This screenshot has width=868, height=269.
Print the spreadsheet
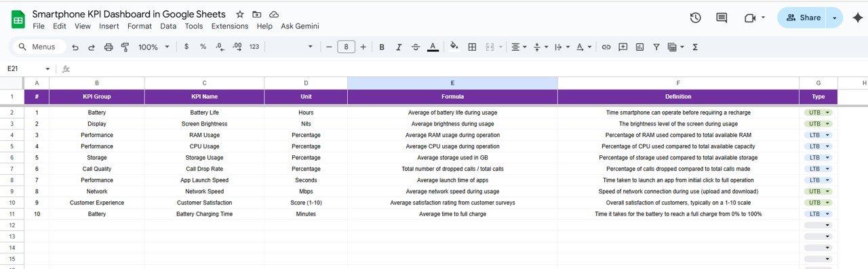(108, 47)
